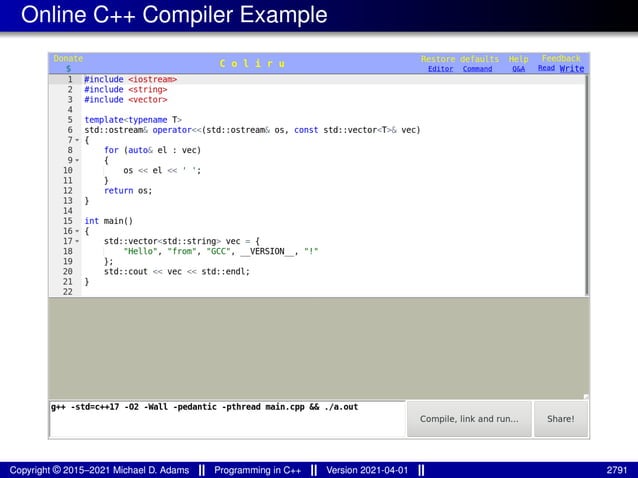Click the Restore defaults heading

(460, 59)
